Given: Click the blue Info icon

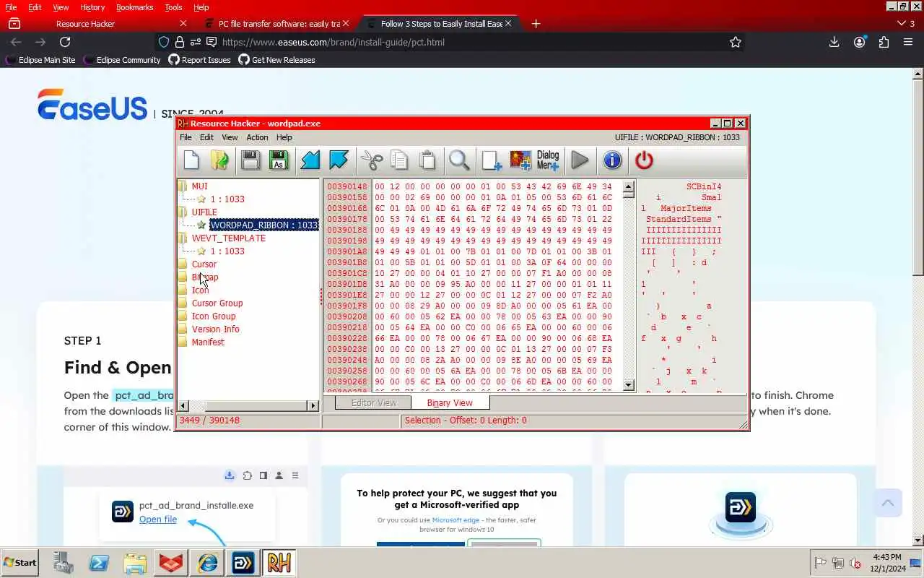Looking at the screenshot, I should 612,160.
